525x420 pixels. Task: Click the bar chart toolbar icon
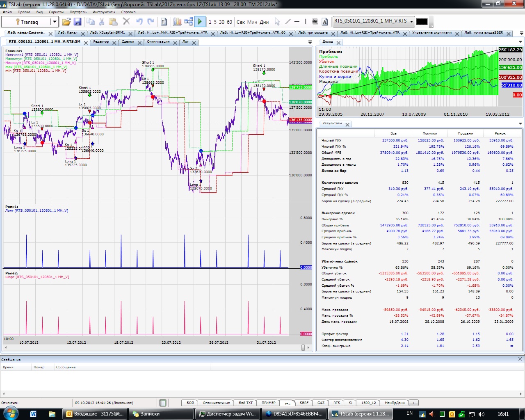[x=177, y=22]
